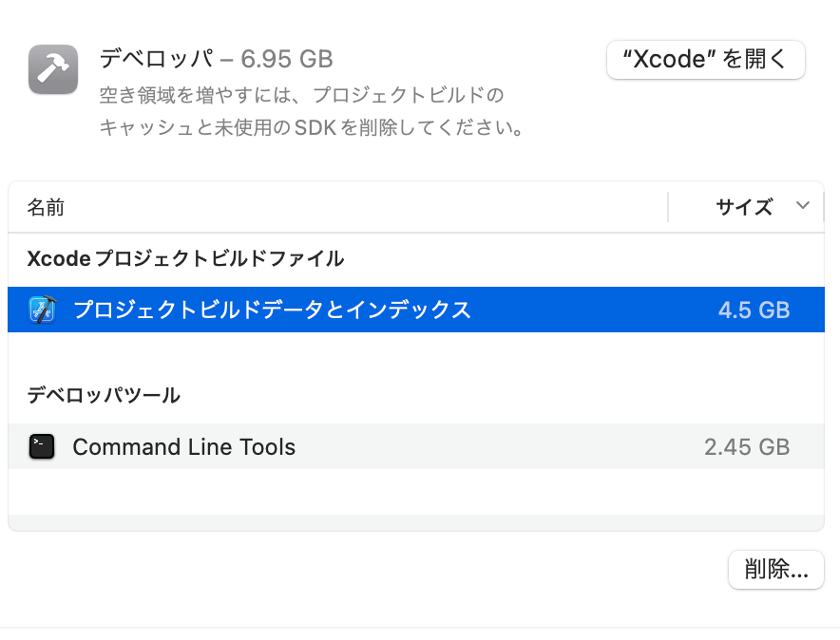
Task: Click the divider between 名前 and サイズ columns
Action: click(x=668, y=207)
